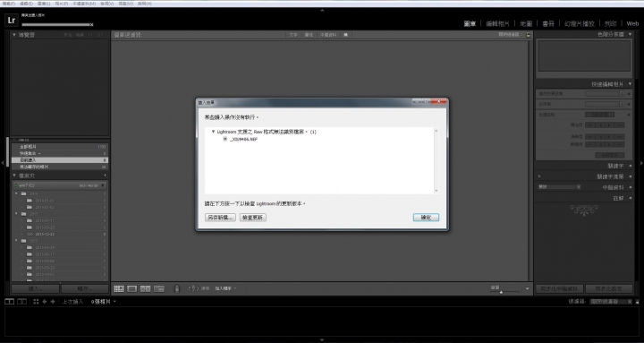Click the import progress bar
This screenshot has width=644, height=343.
(56, 25)
